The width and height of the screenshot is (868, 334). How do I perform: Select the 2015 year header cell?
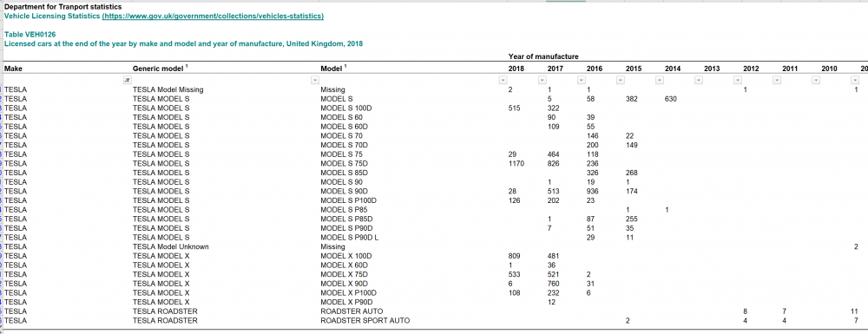(634, 69)
